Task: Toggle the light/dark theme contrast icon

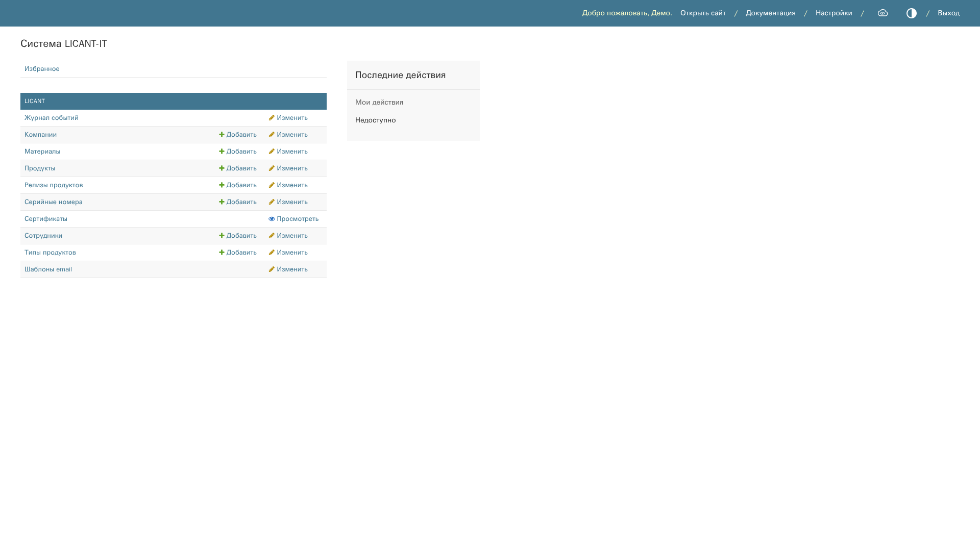Action: (x=911, y=13)
